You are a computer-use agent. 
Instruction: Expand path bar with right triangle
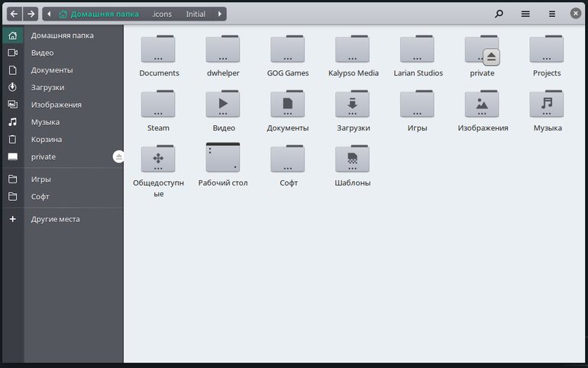pyautogui.click(x=220, y=14)
